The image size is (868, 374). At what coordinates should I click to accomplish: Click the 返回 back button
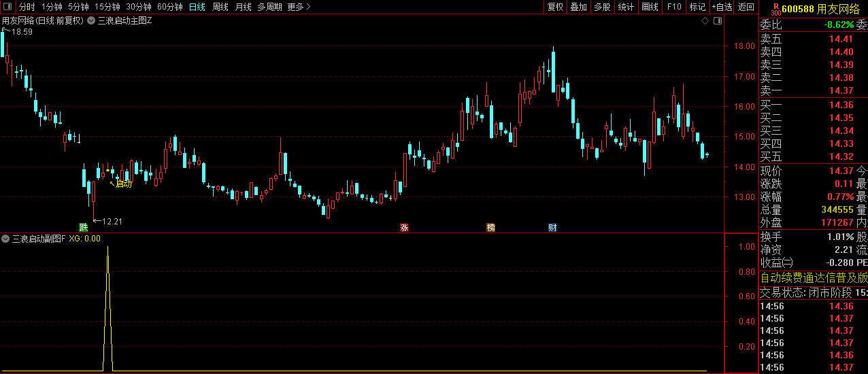(746, 7)
